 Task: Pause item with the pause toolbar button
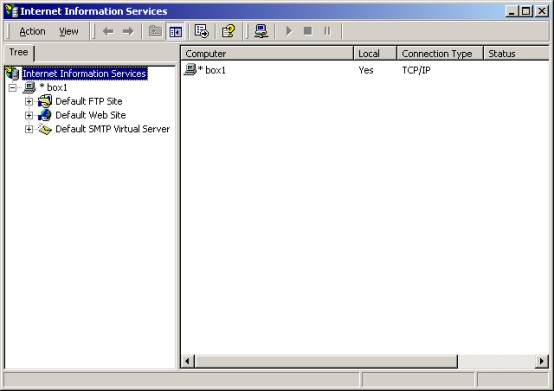coord(327,31)
